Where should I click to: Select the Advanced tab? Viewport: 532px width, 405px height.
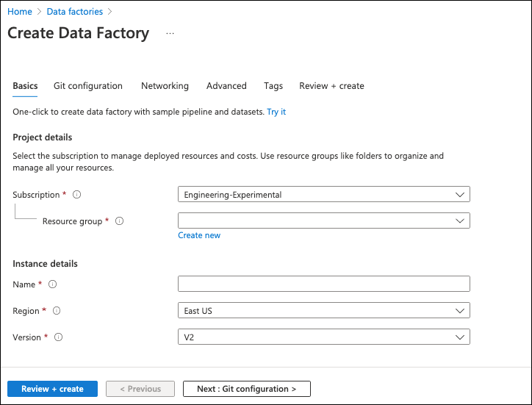226,86
